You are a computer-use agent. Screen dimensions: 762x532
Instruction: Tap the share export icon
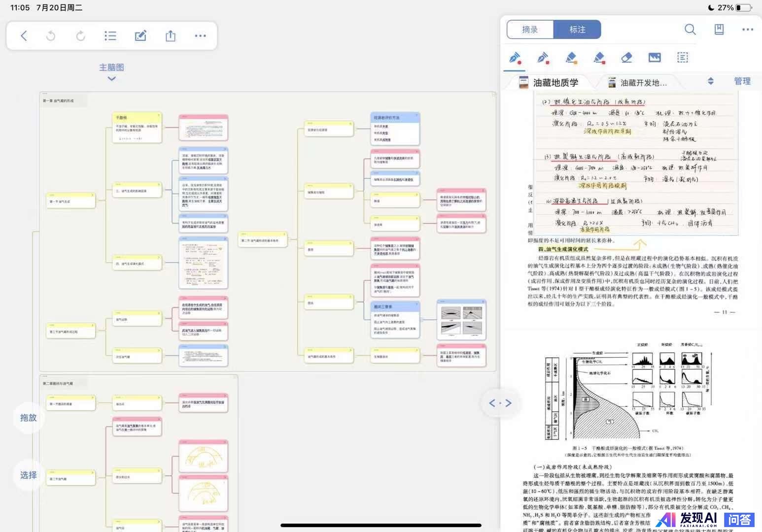click(171, 35)
